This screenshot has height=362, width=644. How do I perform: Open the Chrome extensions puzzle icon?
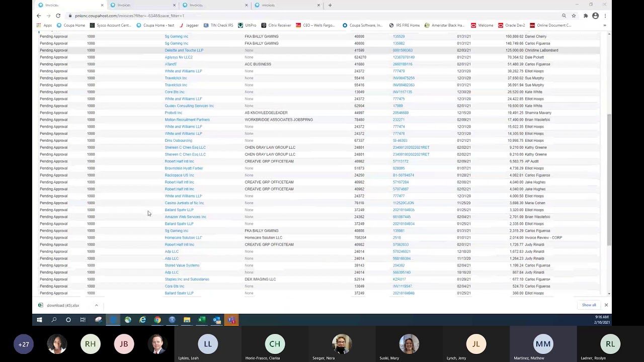click(x=586, y=16)
